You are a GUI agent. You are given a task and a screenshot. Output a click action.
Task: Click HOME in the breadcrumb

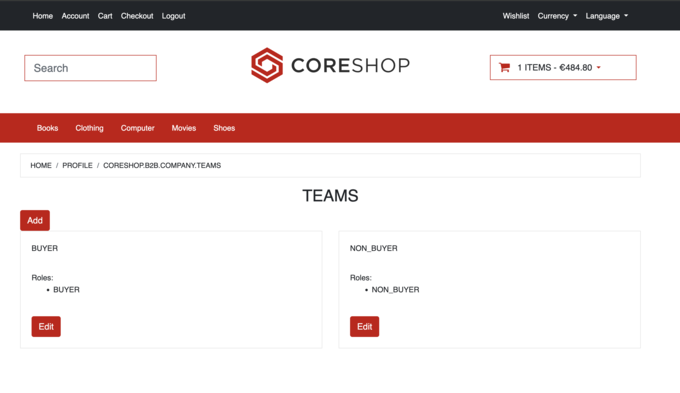(x=41, y=165)
